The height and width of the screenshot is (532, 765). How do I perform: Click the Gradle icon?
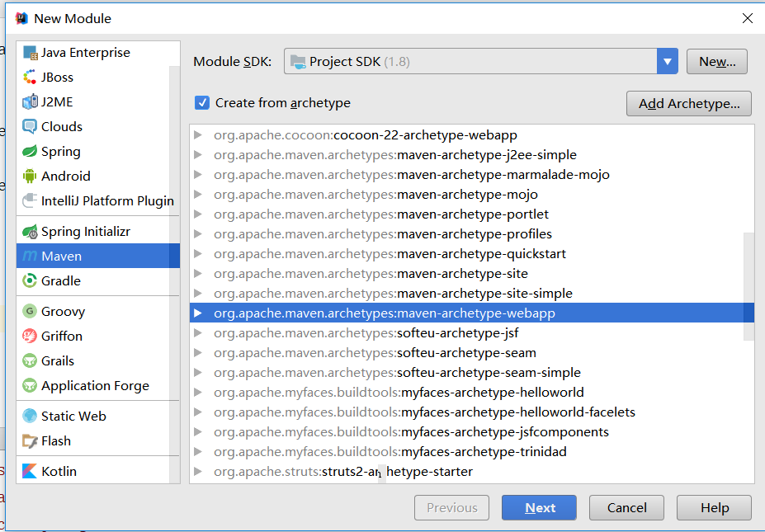[x=30, y=281]
